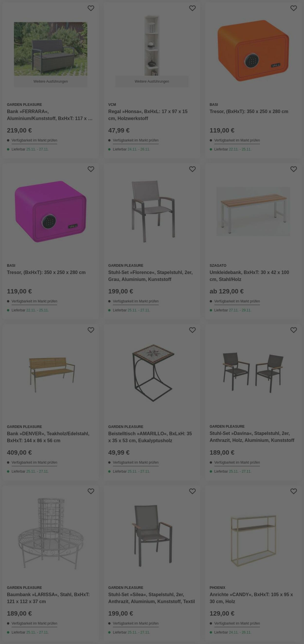Save purple Tresor to wishlist
Image resolution: width=304 pixels, height=644 pixels.
coord(91,169)
